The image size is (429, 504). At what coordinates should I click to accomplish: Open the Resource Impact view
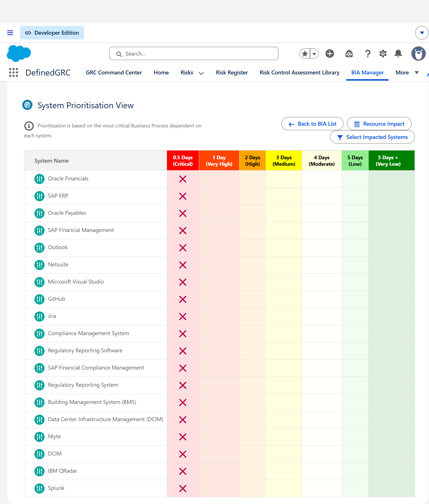tap(379, 124)
